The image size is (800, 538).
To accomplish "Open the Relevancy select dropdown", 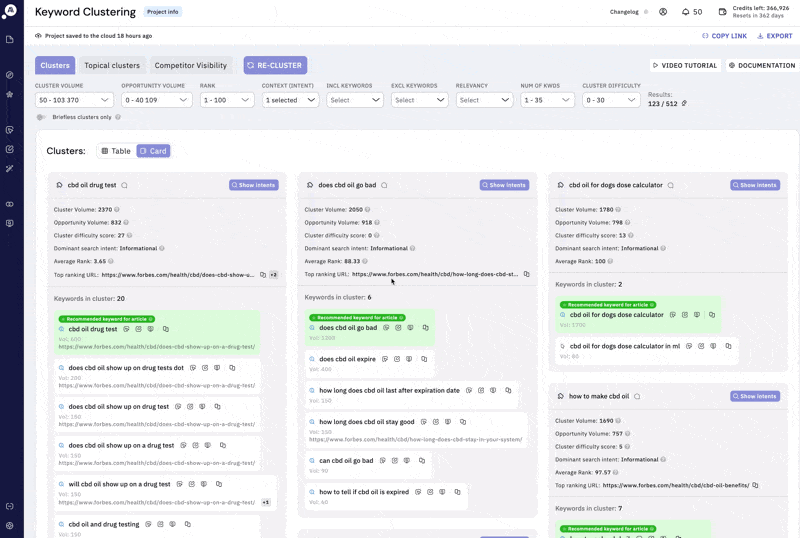I will (x=484, y=100).
